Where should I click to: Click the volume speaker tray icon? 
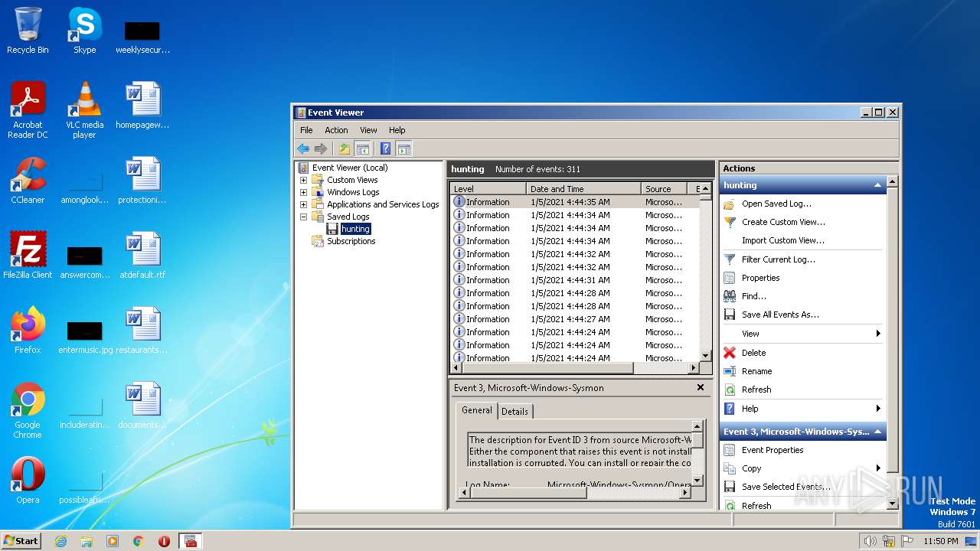870,541
